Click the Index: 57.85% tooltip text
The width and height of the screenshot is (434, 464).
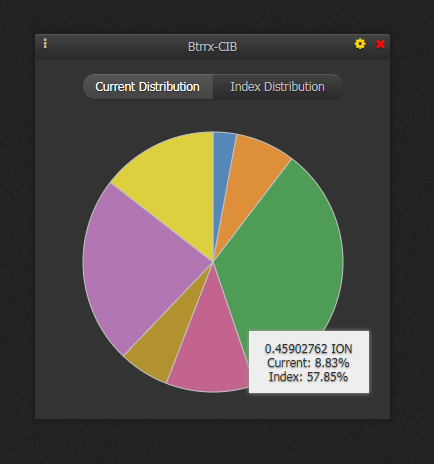pos(308,377)
